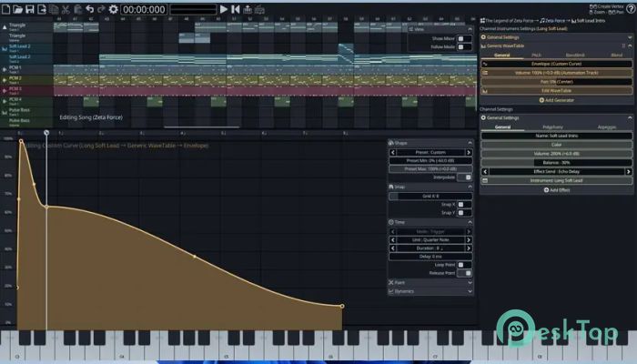Click the export file icon
The image size is (637, 364).
coord(42,9)
